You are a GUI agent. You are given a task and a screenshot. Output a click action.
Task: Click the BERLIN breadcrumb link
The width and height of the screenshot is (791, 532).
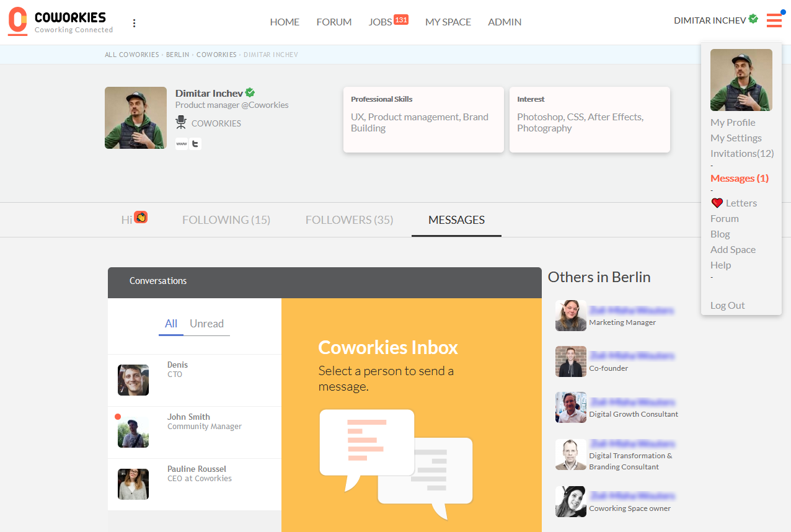tap(178, 55)
